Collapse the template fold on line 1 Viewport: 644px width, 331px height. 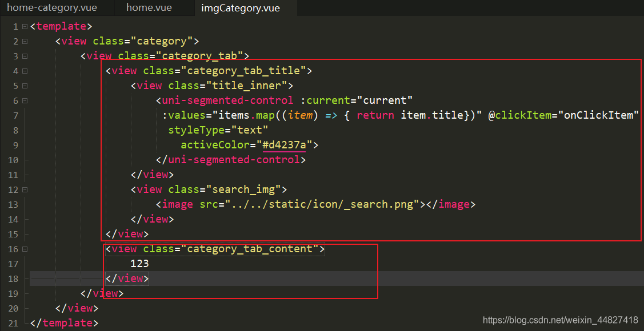tap(25, 27)
